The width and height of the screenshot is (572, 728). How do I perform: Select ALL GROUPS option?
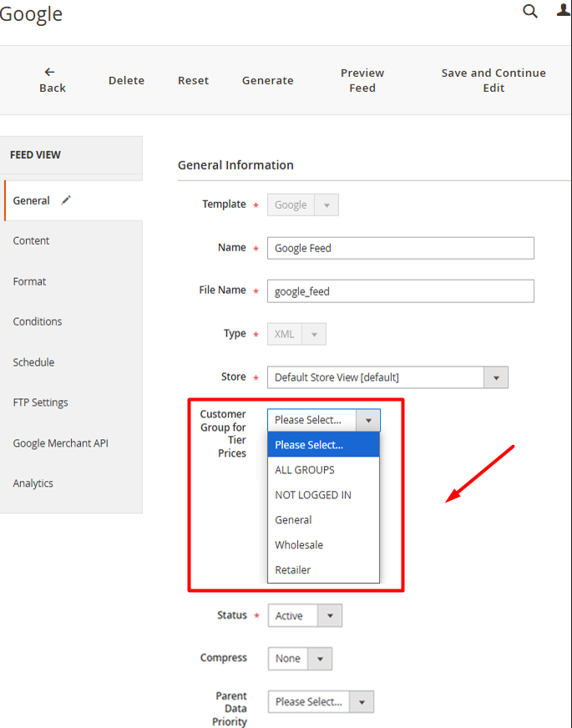point(324,470)
